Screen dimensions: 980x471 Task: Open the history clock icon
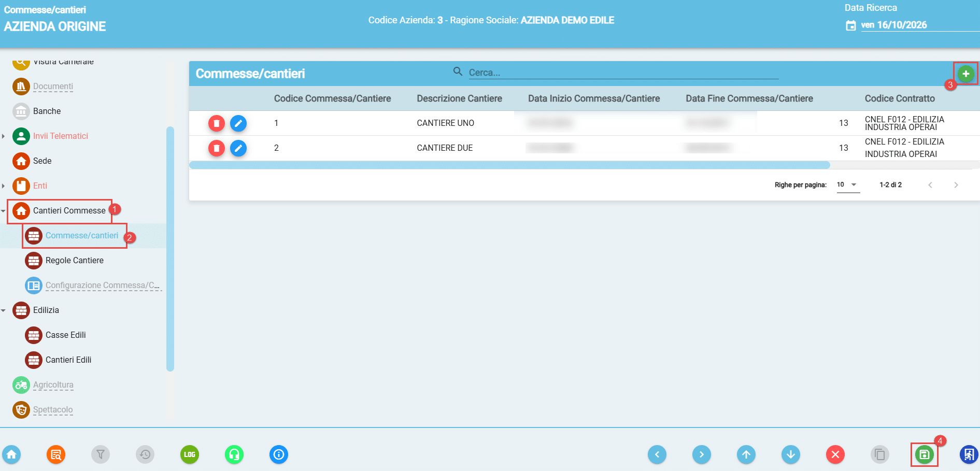pos(145,455)
